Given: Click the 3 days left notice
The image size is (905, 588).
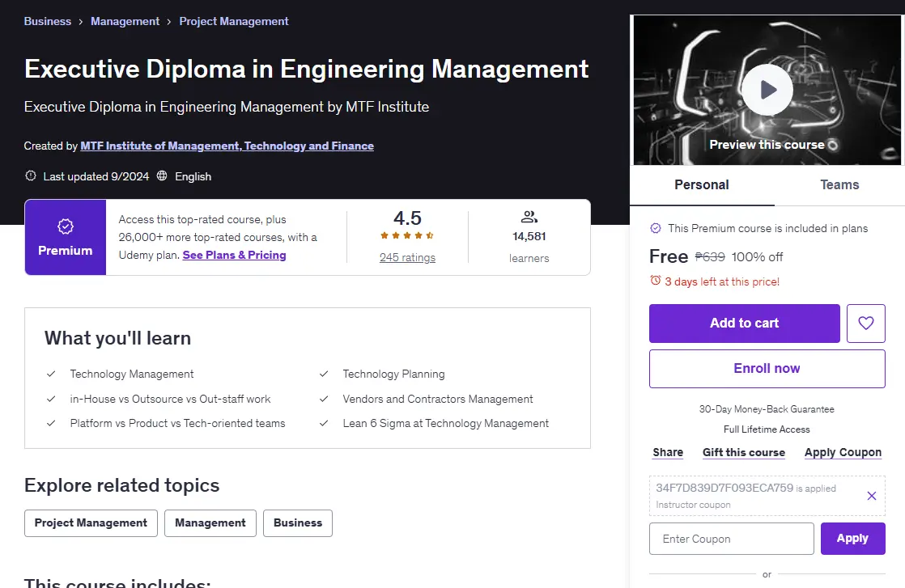Looking at the screenshot, I should tap(722, 282).
